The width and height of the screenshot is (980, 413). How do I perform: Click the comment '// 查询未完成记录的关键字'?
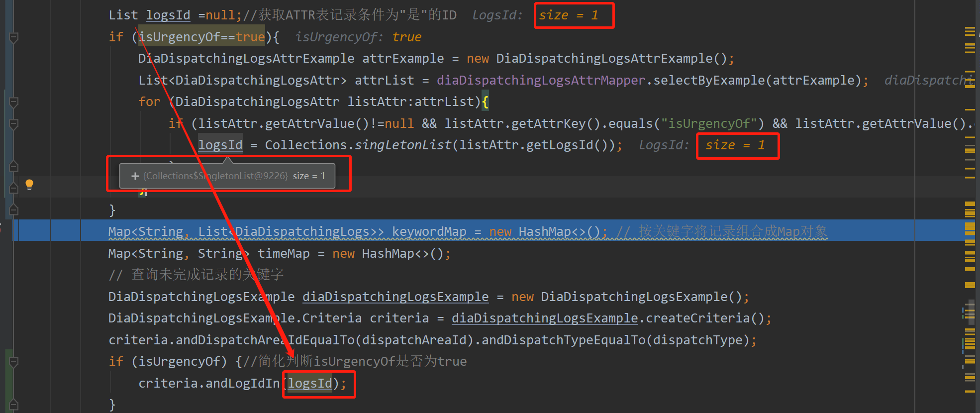(x=196, y=275)
